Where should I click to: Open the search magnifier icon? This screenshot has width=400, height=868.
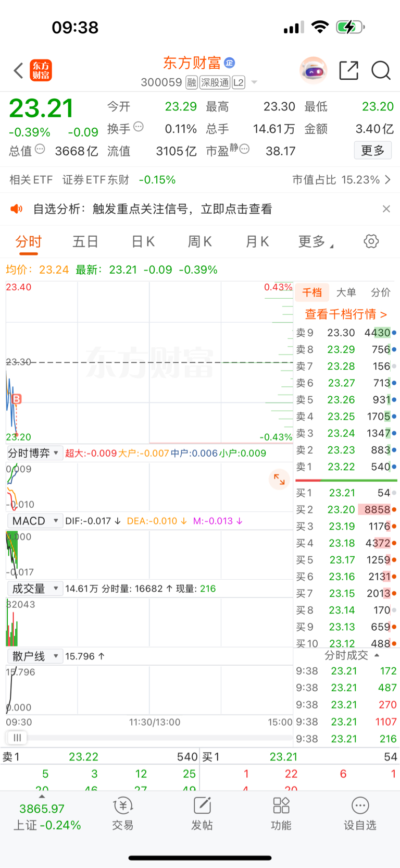[381, 70]
